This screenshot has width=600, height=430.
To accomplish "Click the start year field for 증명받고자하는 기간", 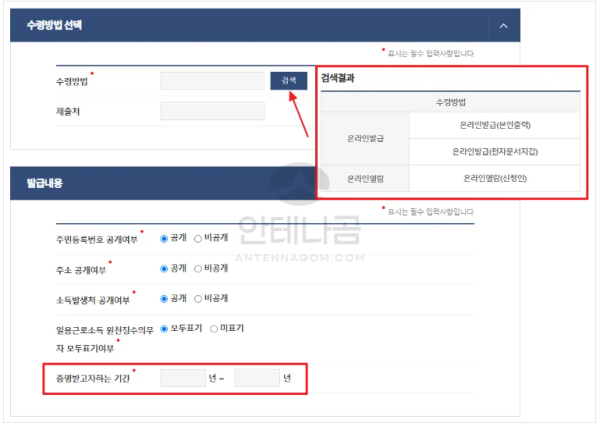I will (x=182, y=379).
